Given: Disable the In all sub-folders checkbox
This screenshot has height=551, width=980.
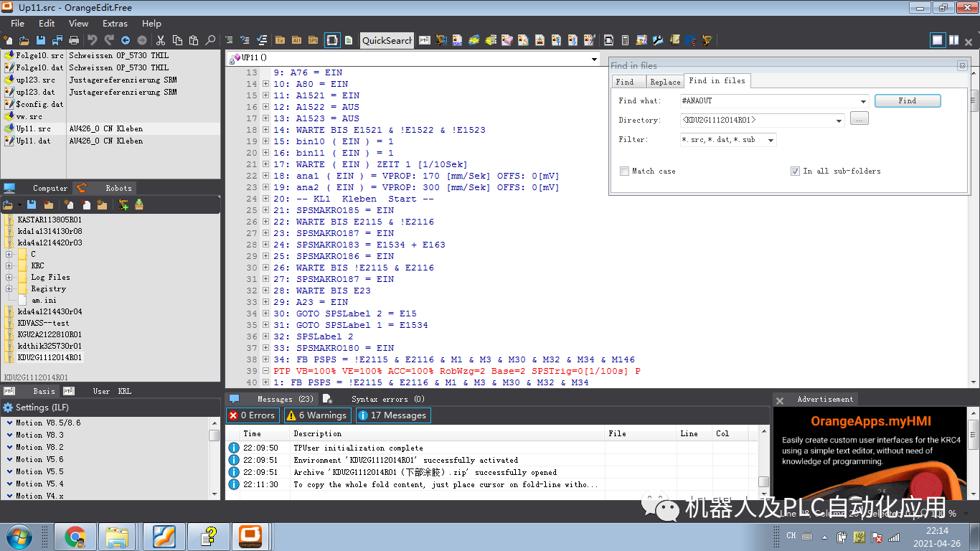Looking at the screenshot, I should [795, 171].
